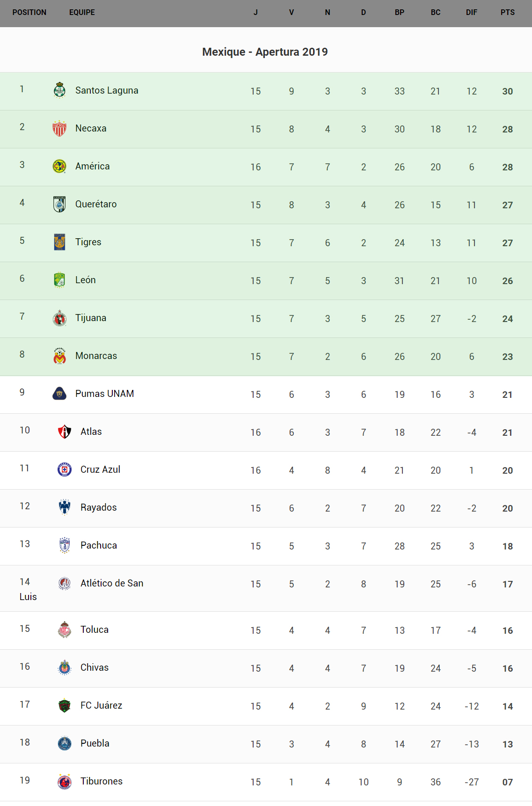Click the Tiburones team crest
The image size is (532, 806).
65,781
